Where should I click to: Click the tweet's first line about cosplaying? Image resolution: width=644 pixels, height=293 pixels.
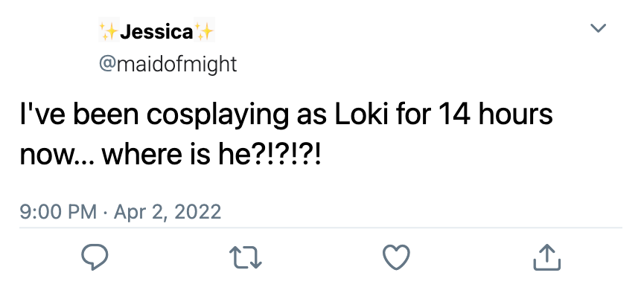coord(287,116)
